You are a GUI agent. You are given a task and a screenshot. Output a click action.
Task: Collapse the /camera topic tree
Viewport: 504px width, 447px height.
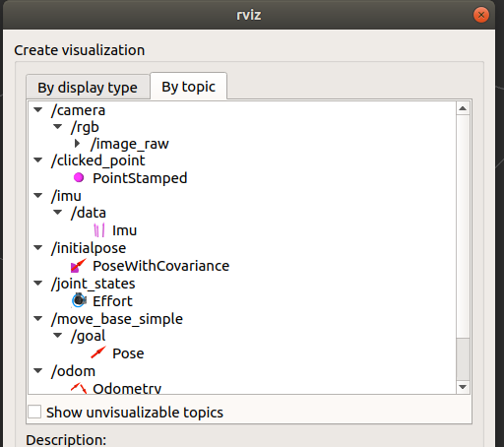point(38,110)
